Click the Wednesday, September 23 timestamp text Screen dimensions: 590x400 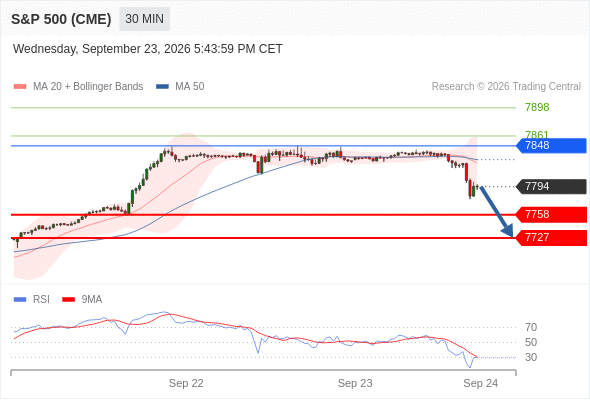(x=148, y=49)
